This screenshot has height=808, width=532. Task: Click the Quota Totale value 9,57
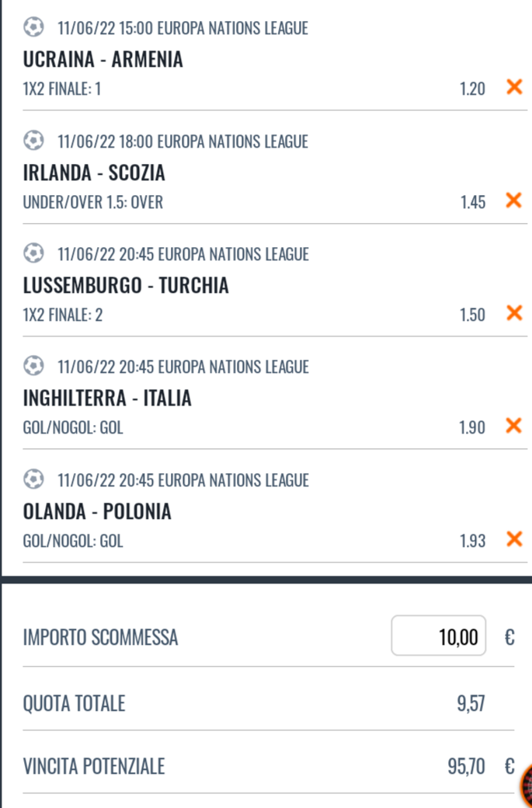coord(471,705)
